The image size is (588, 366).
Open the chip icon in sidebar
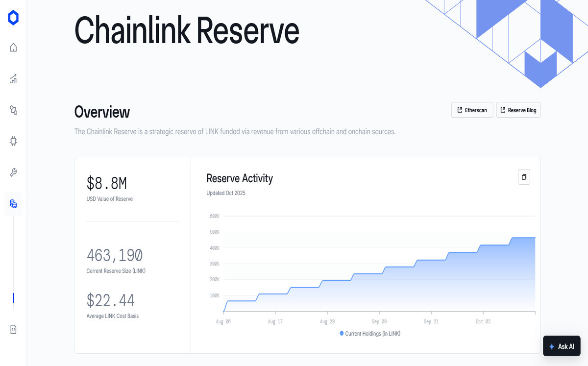click(x=13, y=141)
